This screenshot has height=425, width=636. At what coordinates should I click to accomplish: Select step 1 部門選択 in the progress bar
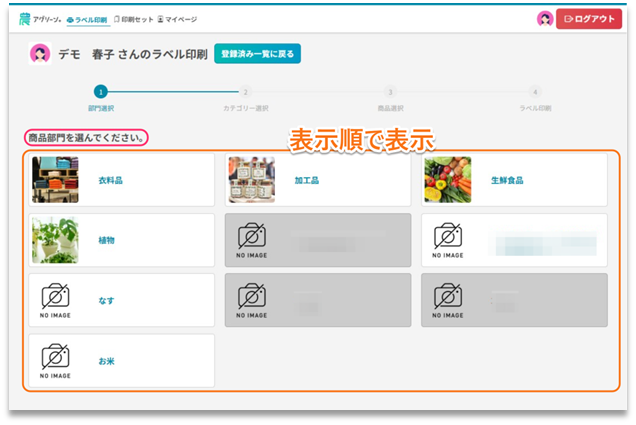[100, 92]
